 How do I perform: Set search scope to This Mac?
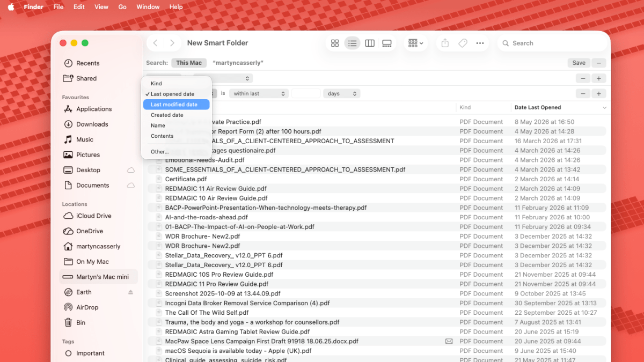point(189,63)
